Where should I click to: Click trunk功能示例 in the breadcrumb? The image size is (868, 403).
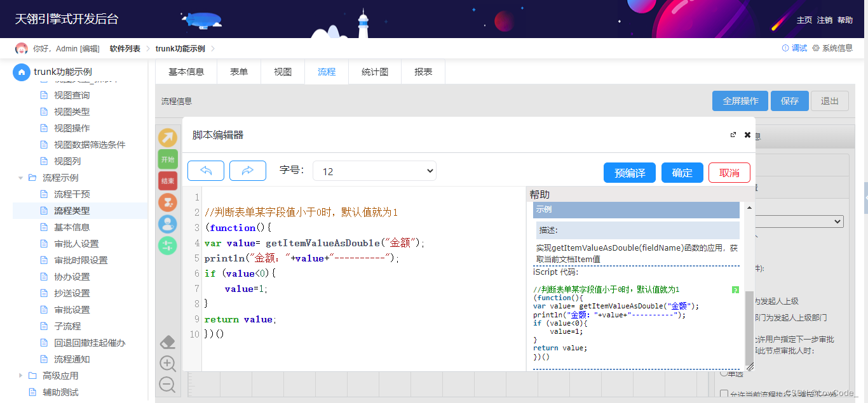[x=180, y=49]
